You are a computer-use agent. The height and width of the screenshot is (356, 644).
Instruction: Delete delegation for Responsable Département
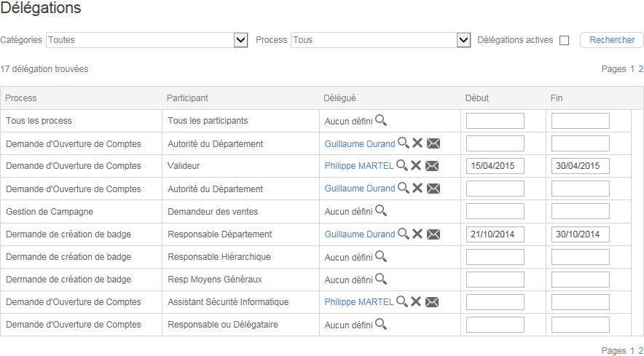point(417,234)
